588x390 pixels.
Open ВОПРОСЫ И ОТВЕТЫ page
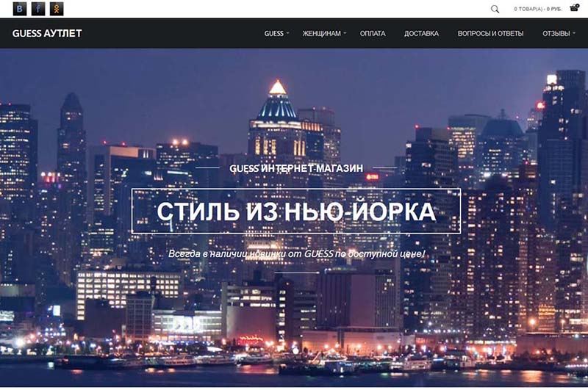pos(490,33)
